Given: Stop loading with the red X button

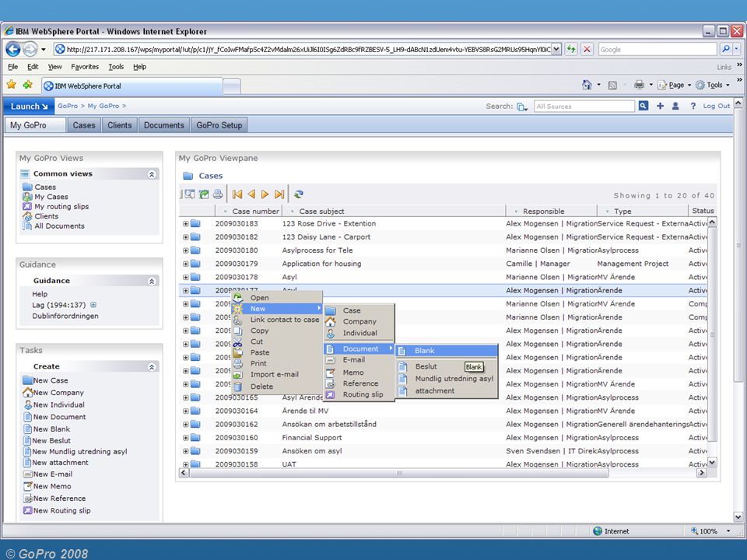Looking at the screenshot, I should pos(587,49).
